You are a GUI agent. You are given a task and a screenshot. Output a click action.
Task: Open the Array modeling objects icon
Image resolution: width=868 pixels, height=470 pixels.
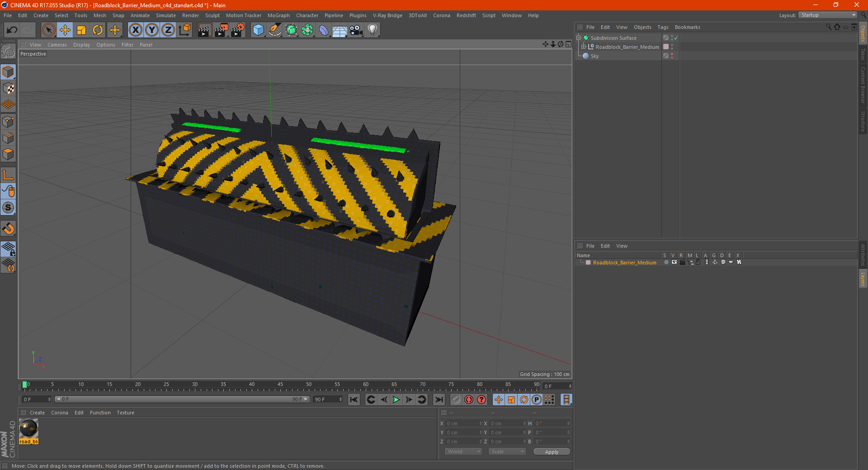[307, 30]
